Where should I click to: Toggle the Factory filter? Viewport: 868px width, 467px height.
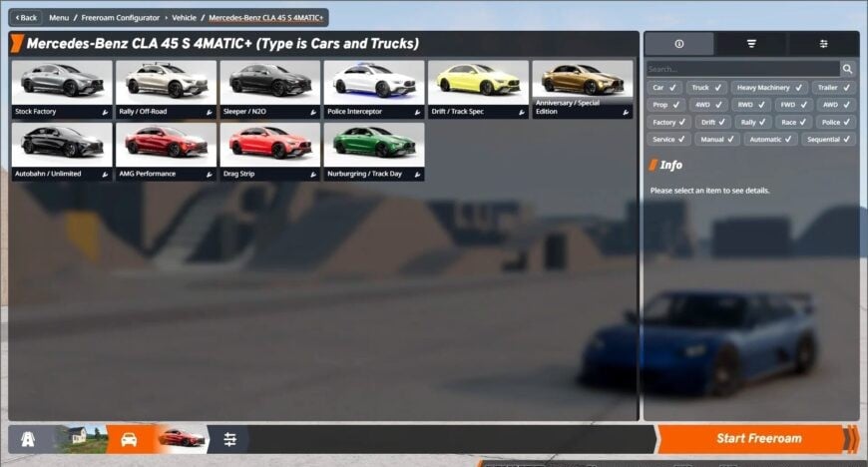pos(668,123)
